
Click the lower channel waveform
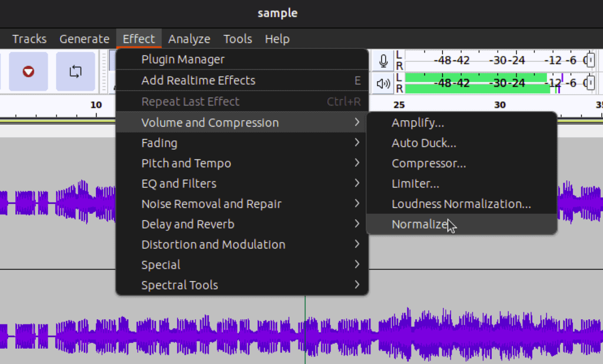pyautogui.click(x=301, y=336)
